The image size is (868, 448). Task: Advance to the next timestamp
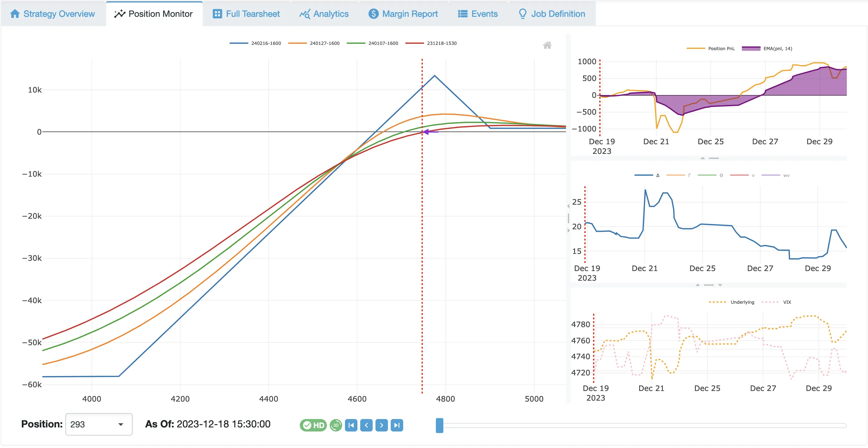[381, 425]
